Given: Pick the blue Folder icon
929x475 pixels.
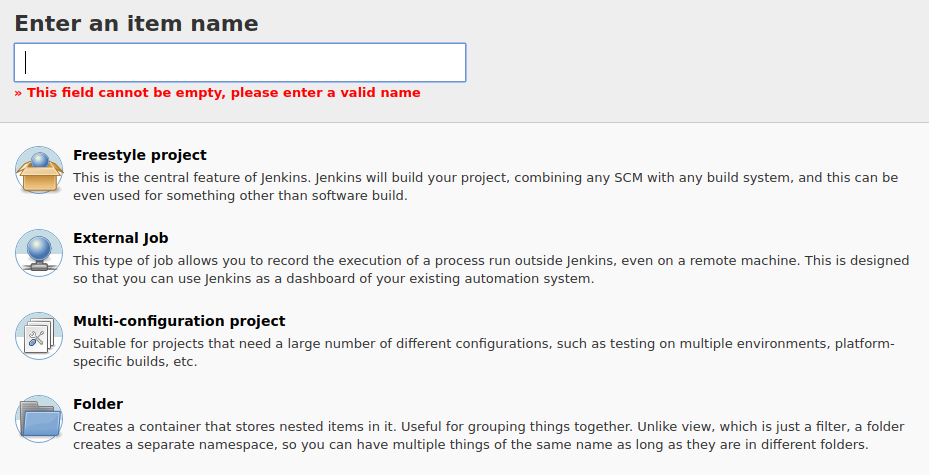Looking at the screenshot, I should point(39,419).
